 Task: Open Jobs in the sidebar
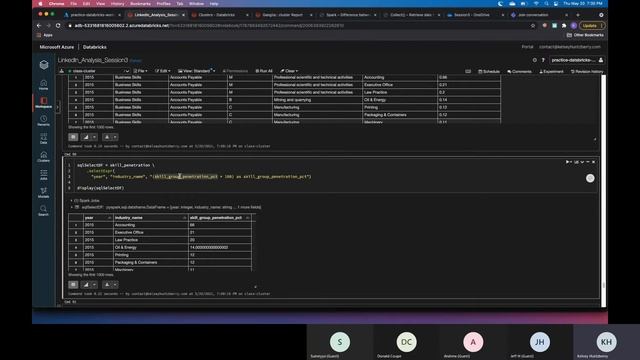(x=44, y=175)
